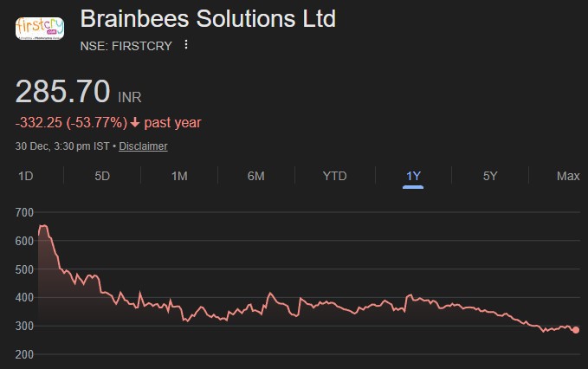The image size is (588, 369).
Task: Switch to the 1D chart range
Action: pos(26,176)
